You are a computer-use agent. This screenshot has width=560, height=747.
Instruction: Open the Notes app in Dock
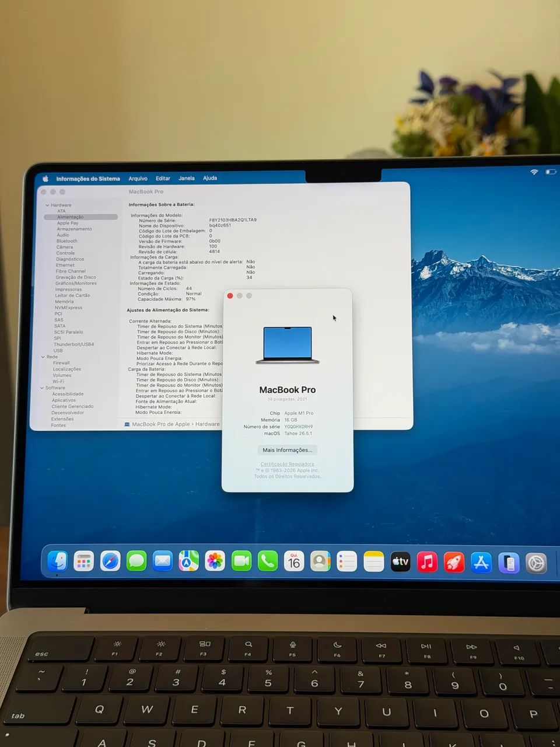[x=373, y=562]
